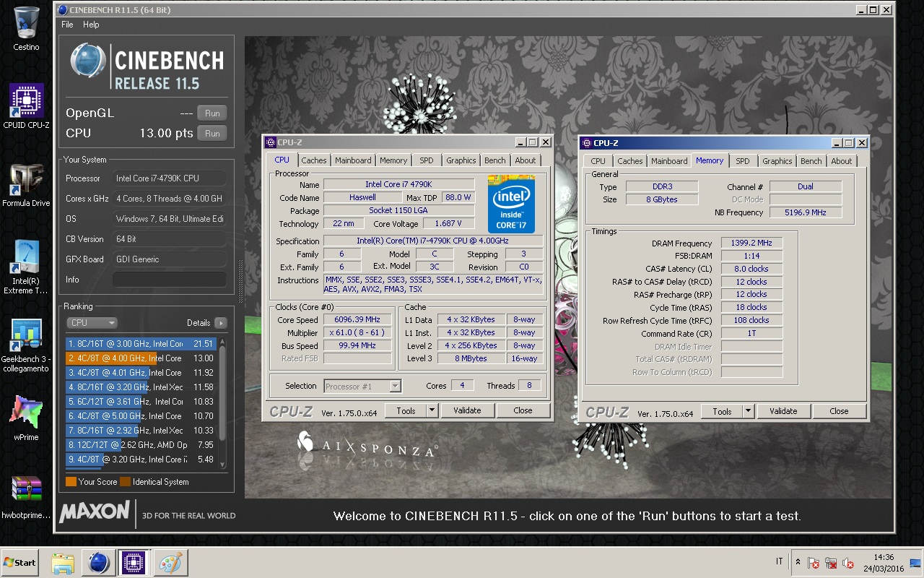Select SPD tab in right CPU-Z window

click(743, 161)
